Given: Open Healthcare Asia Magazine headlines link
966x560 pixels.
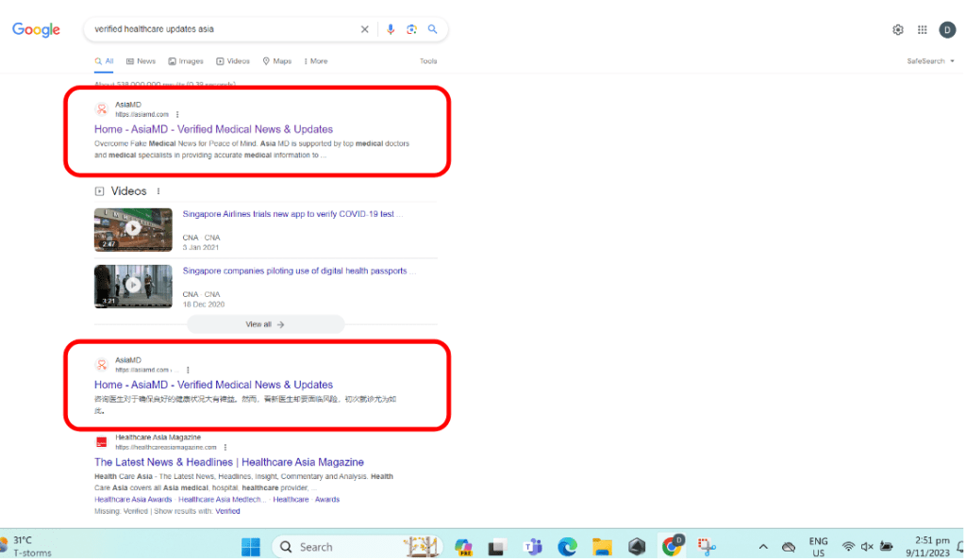Looking at the screenshot, I should (229, 462).
